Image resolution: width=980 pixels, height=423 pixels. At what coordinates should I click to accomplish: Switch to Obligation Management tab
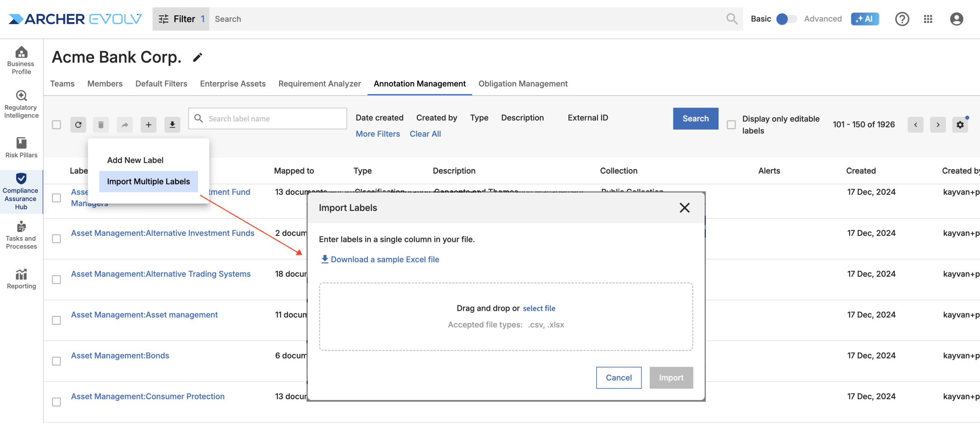pyautogui.click(x=523, y=84)
